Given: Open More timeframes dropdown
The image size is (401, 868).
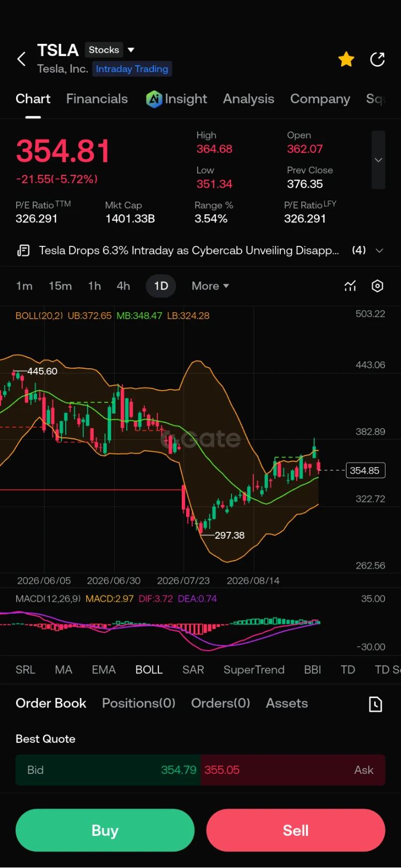Looking at the screenshot, I should point(211,286).
